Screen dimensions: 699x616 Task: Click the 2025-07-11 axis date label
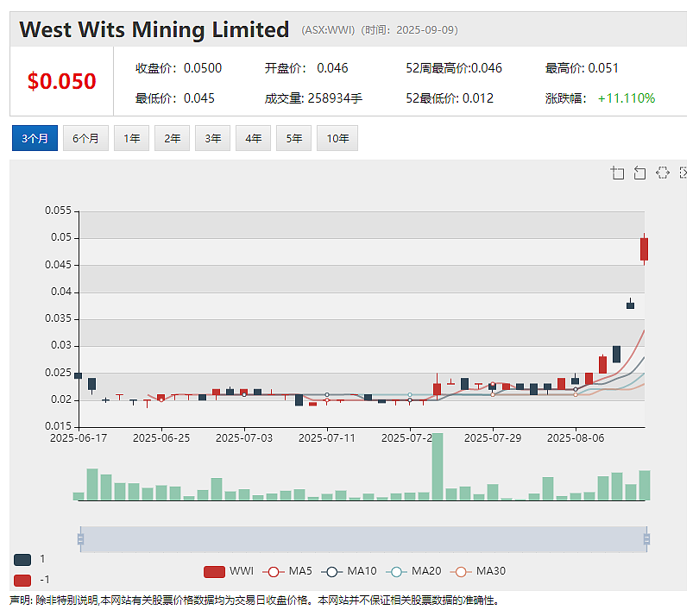327,438
